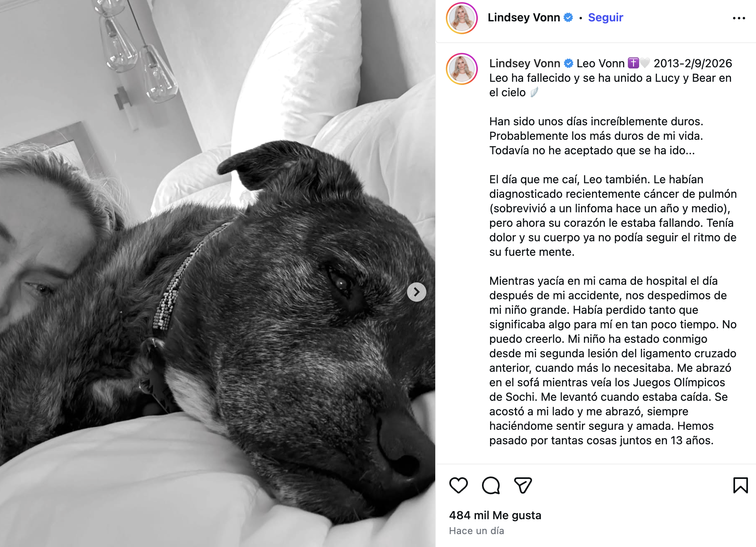Click the white heart emoji in caption

645,63
